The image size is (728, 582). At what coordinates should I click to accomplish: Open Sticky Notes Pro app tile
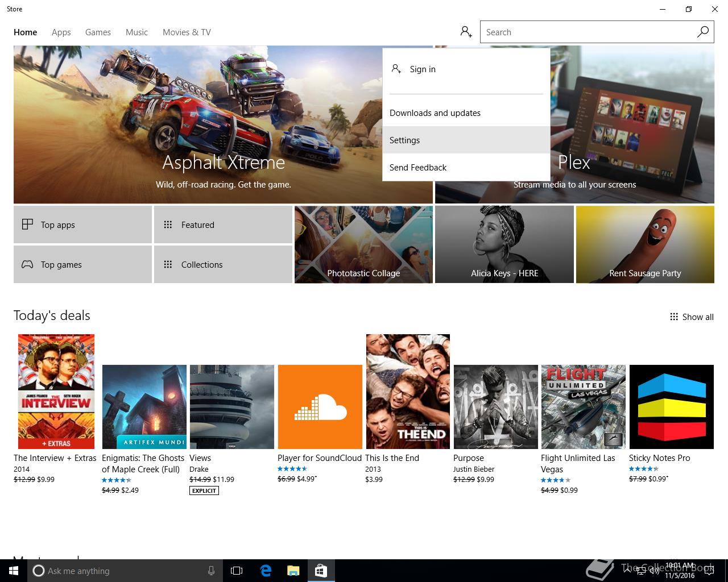(x=671, y=407)
